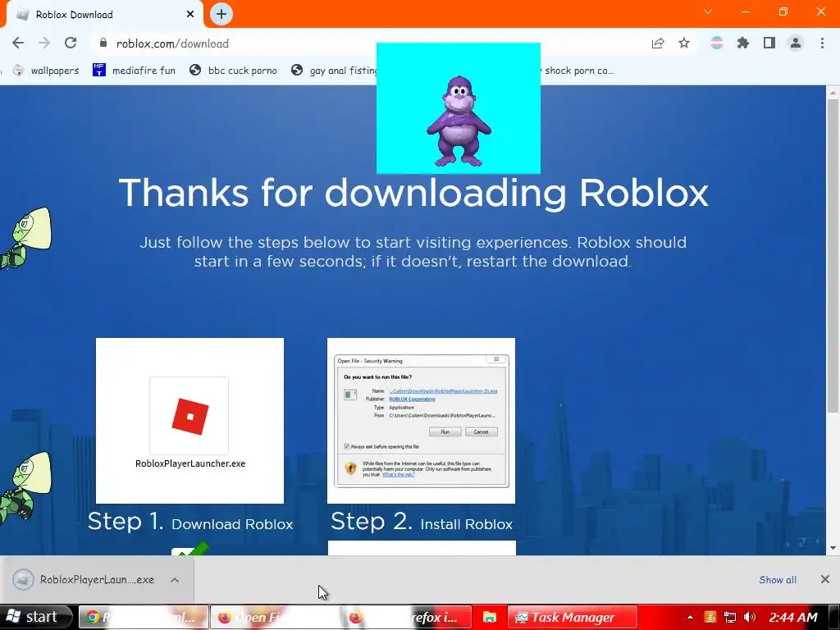
Task: Switch to the Chrome taskbar window
Action: 143,617
